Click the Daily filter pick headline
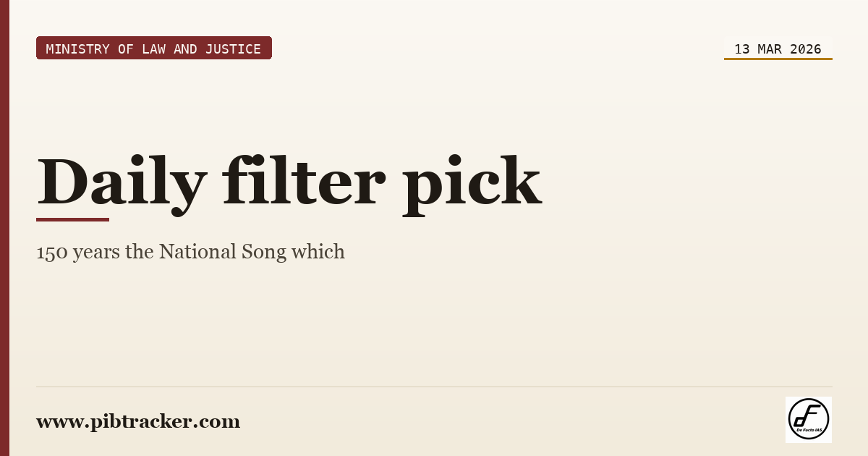868x456 pixels. pyautogui.click(x=289, y=181)
